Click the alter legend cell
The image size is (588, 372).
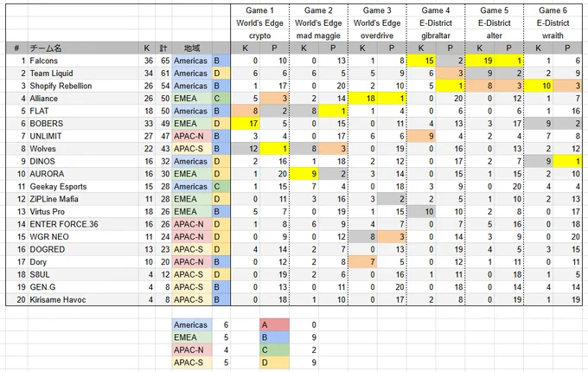tap(495, 35)
